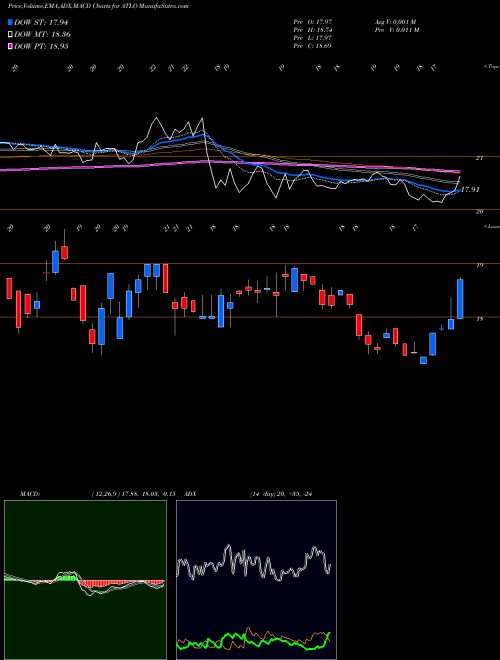Open the dark blue ADX indicator panel
The width and height of the screenshot is (500, 660).
click(256, 580)
